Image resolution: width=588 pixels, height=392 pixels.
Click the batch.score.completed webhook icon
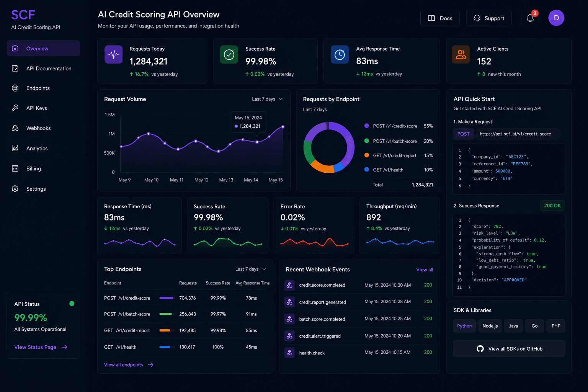coord(289,319)
